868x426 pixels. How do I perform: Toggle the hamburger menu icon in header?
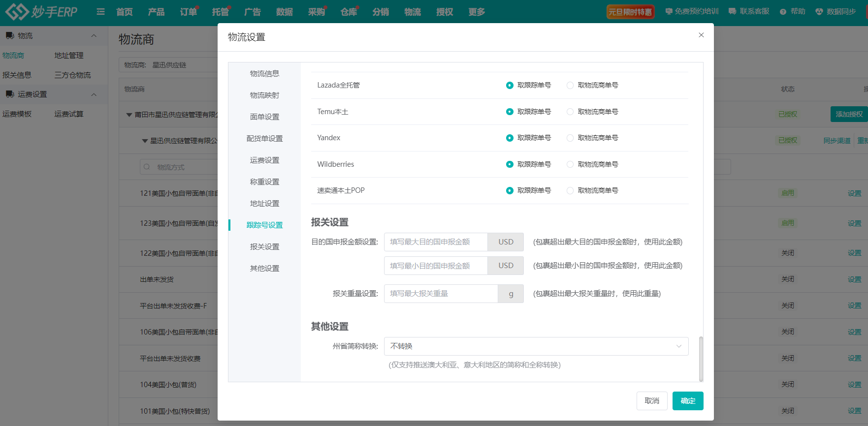[100, 12]
